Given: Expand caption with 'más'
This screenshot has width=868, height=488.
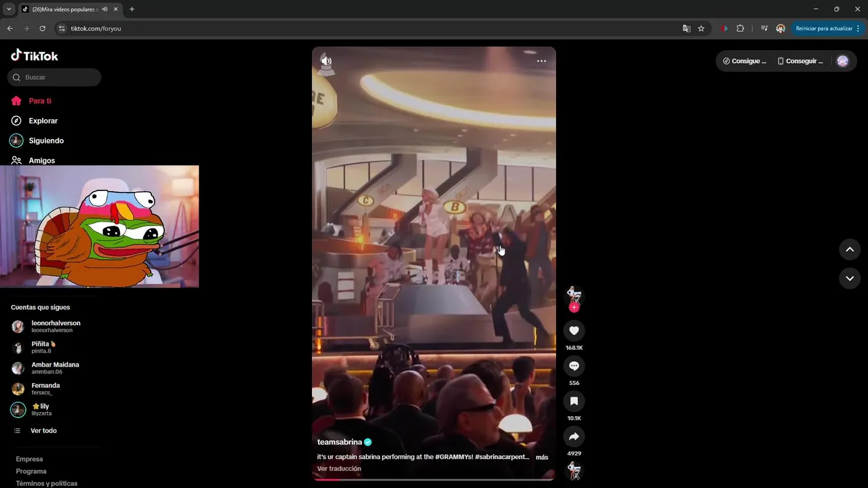Looking at the screenshot, I should (542, 457).
